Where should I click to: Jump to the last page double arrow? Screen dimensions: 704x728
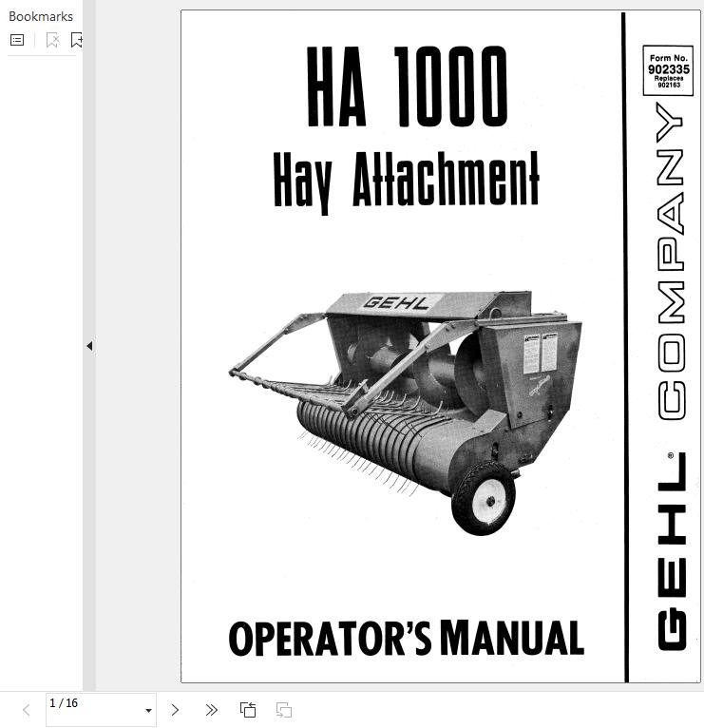211,710
